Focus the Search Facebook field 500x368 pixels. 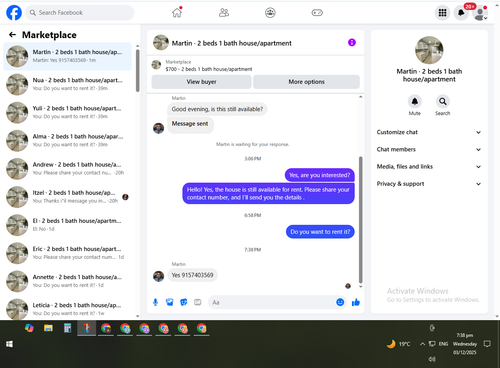click(80, 13)
